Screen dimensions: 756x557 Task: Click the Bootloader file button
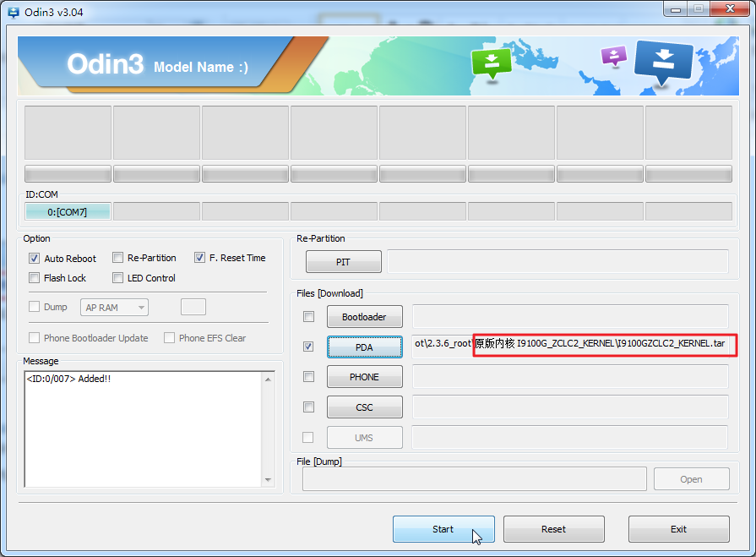coord(365,317)
